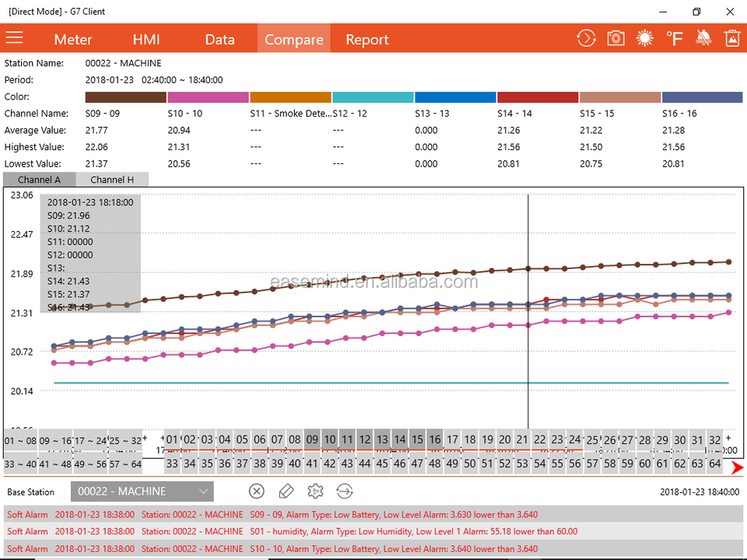Take a screenshot with the camera icon

point(615,38)
